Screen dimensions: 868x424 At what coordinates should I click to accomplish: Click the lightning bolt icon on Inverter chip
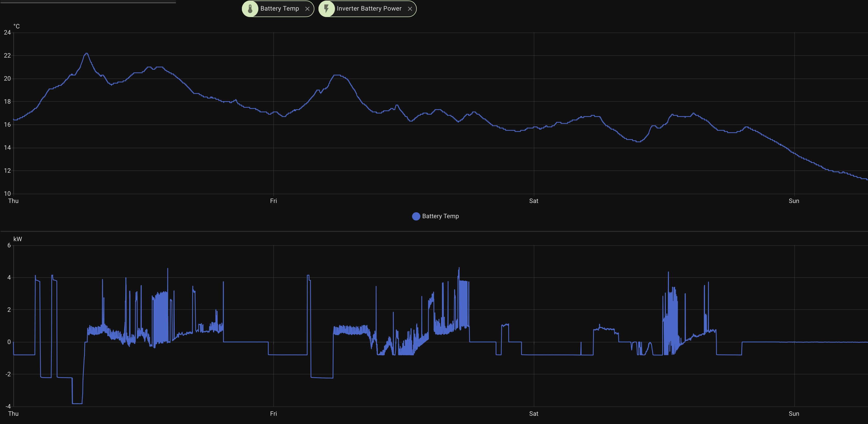coord(326,9)
